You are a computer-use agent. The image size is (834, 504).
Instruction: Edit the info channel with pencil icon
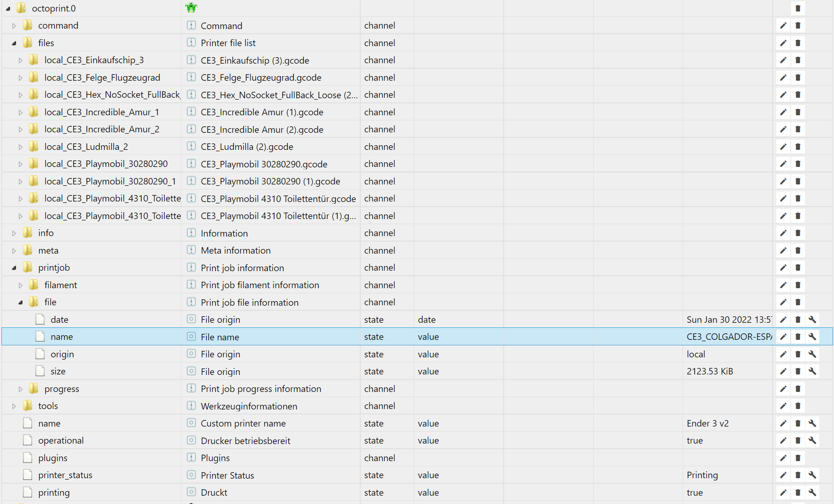coord(783,233)
